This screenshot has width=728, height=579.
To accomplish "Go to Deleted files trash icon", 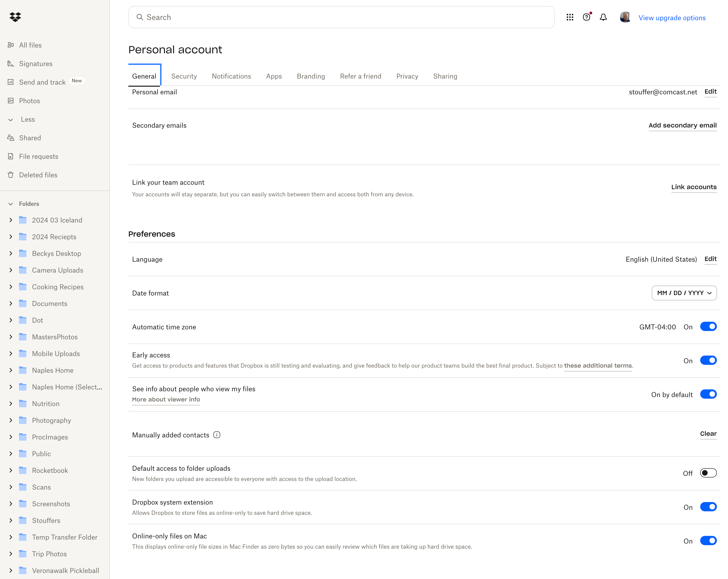I will pyautogui.click(x=11, y=175).
